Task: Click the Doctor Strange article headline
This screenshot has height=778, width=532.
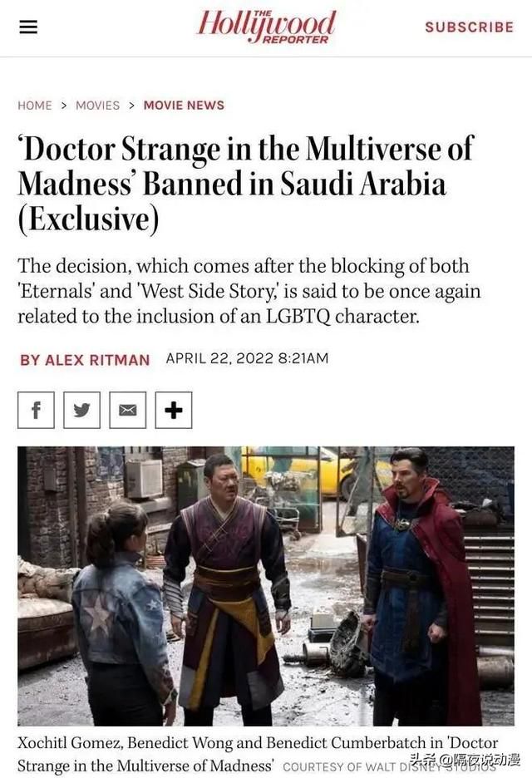Action: (x=246, y=184)
